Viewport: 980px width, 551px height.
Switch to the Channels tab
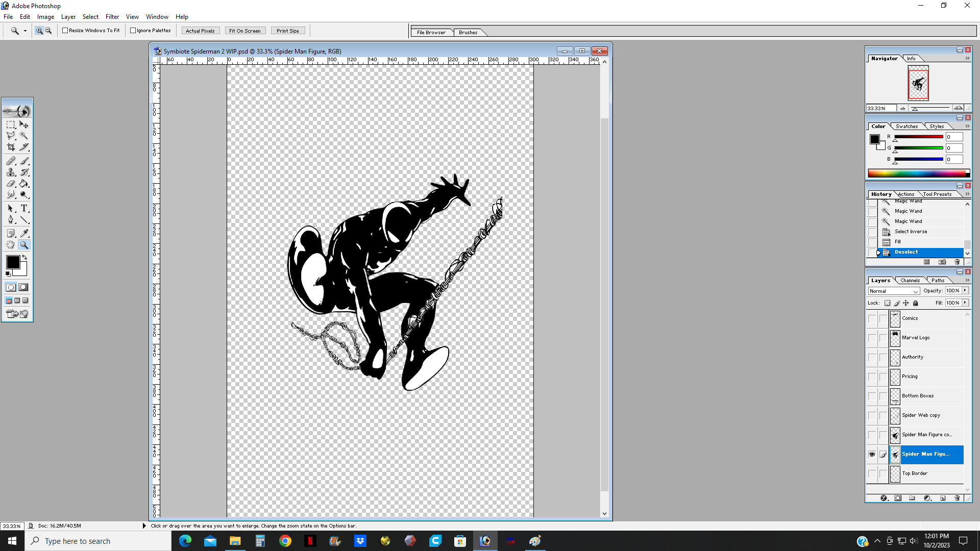pyautogui.click(x=910, y=280)
